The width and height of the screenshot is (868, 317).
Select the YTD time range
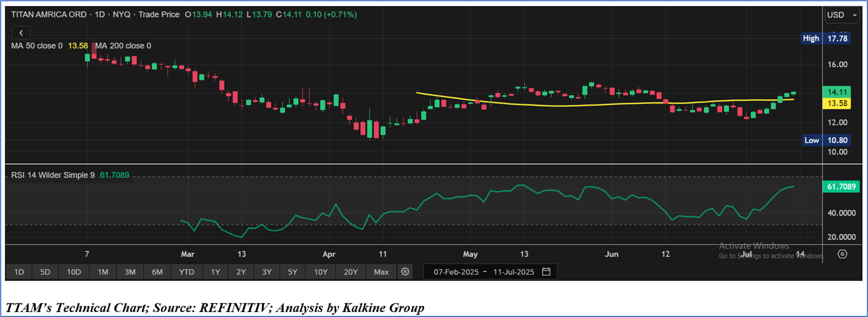pos(187,272)
